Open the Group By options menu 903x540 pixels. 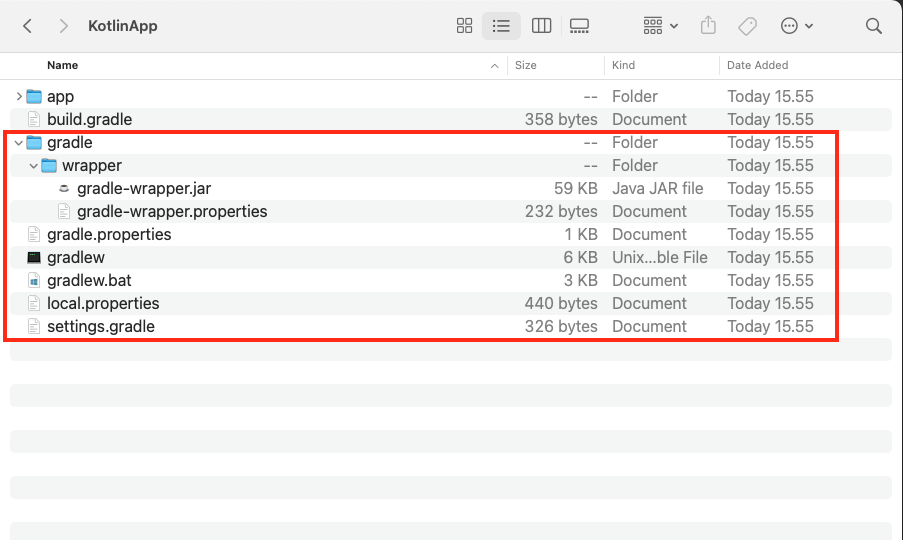(660, 26)
